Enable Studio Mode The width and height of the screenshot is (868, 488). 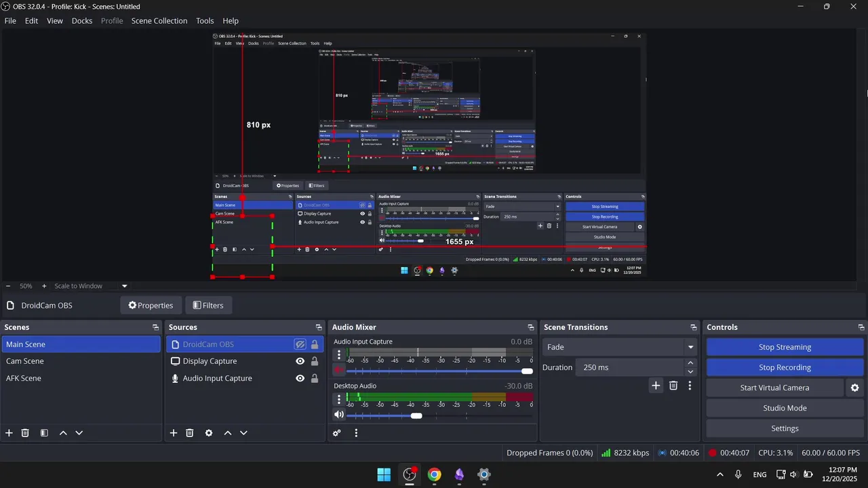pos(785,408)
